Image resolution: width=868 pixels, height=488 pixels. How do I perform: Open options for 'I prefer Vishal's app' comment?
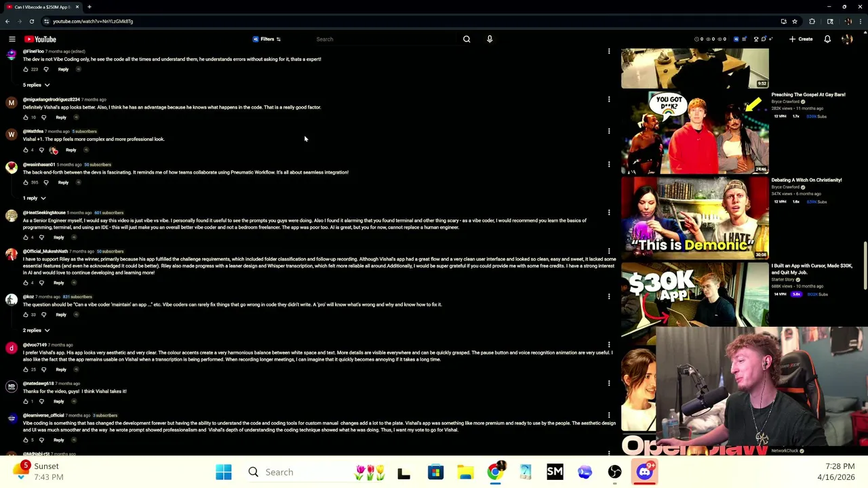(x=609, y=345)
